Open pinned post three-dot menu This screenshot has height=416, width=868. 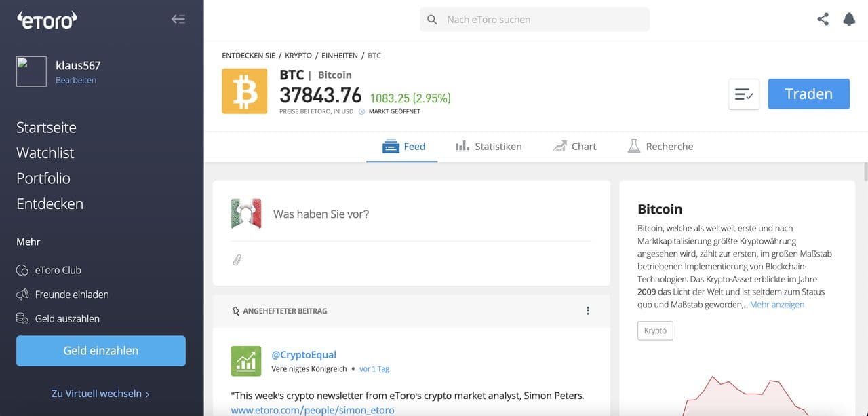coord(588,311)
